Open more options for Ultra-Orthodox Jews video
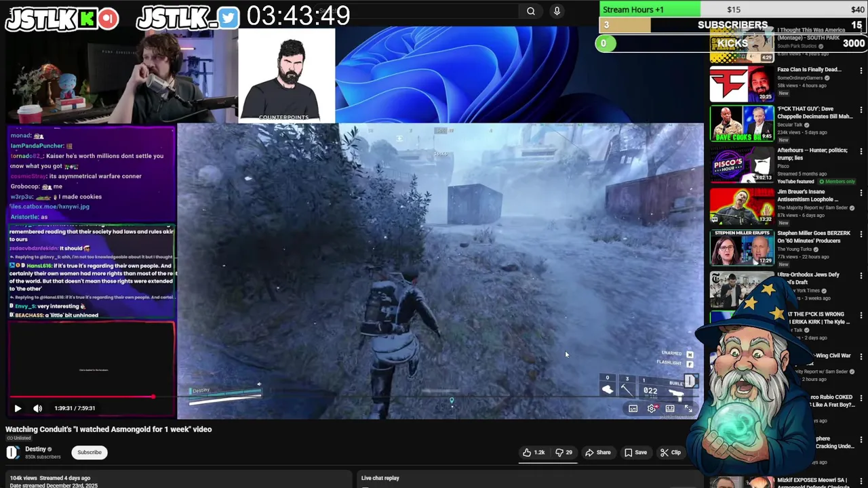 tap(861, 276)
